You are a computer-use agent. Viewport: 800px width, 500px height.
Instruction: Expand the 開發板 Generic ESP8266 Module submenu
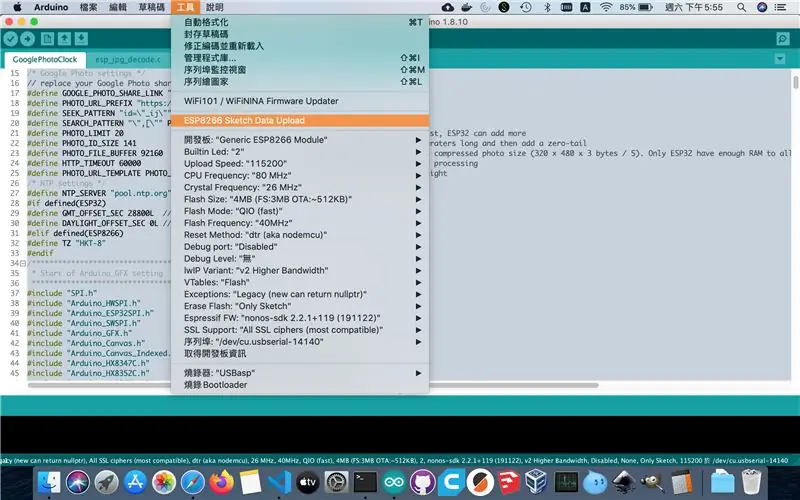(300, 140)
